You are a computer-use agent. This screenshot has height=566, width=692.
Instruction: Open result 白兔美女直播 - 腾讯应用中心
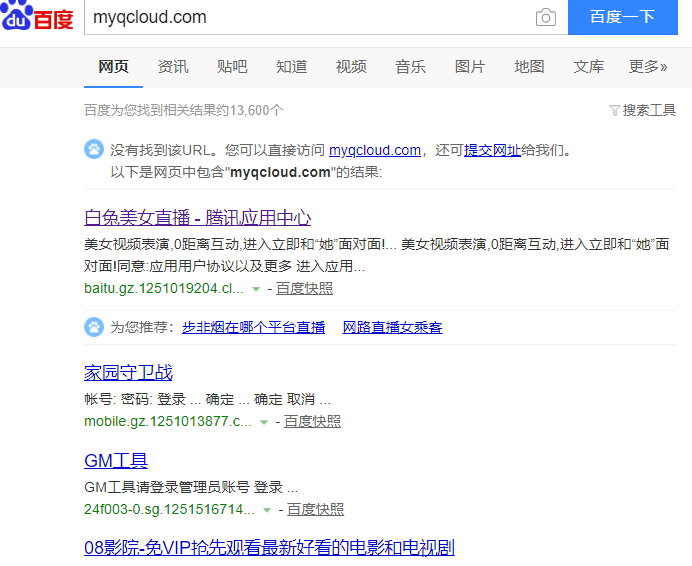pos(197,218)
